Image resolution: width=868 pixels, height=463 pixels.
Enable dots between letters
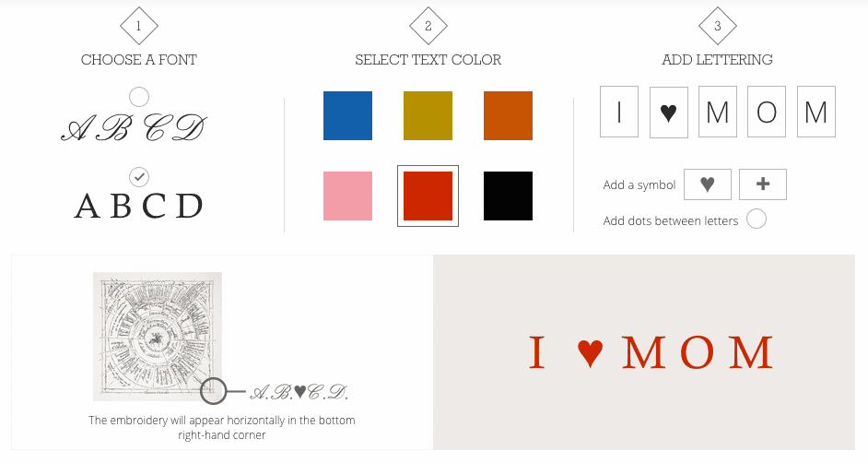[757, 219]
